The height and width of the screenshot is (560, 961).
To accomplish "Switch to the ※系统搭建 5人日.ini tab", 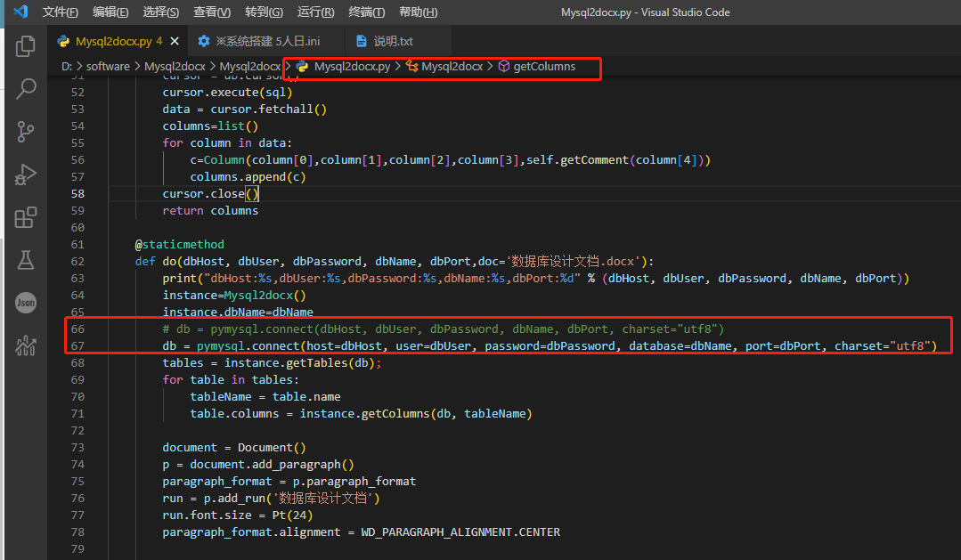I will [x=268, y=41].
